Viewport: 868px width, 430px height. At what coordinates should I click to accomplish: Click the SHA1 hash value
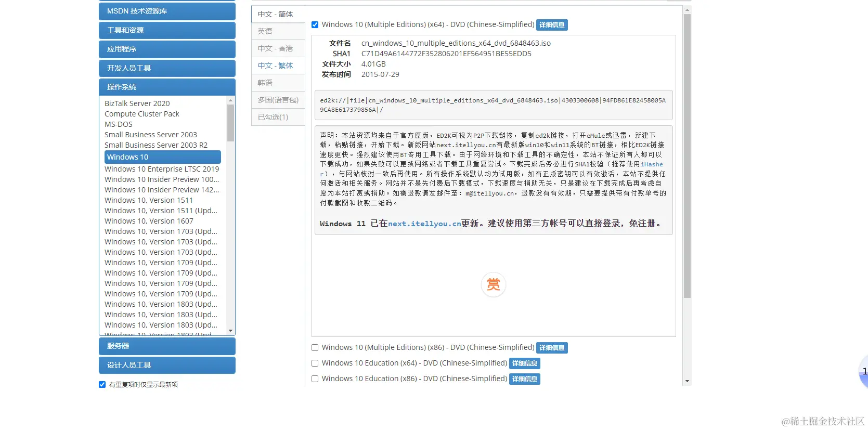coord(446,54)
